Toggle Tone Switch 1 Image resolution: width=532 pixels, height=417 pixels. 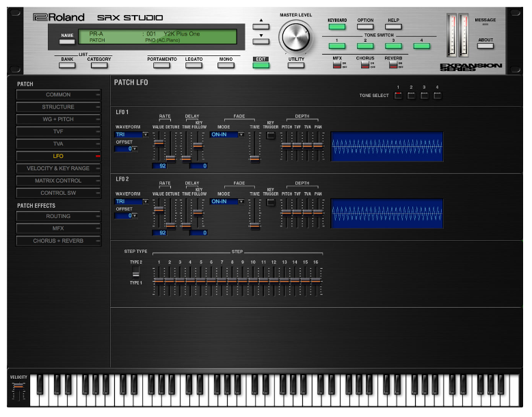337,46
